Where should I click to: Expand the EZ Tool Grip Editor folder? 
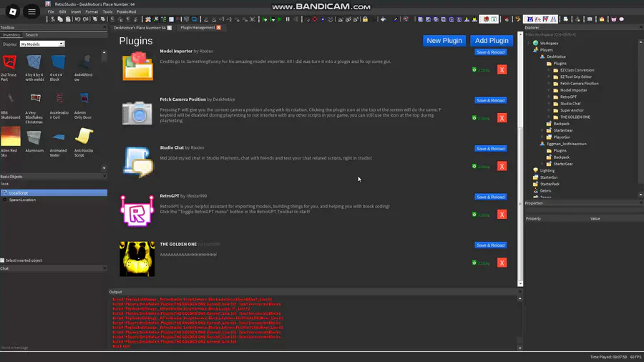548,77
